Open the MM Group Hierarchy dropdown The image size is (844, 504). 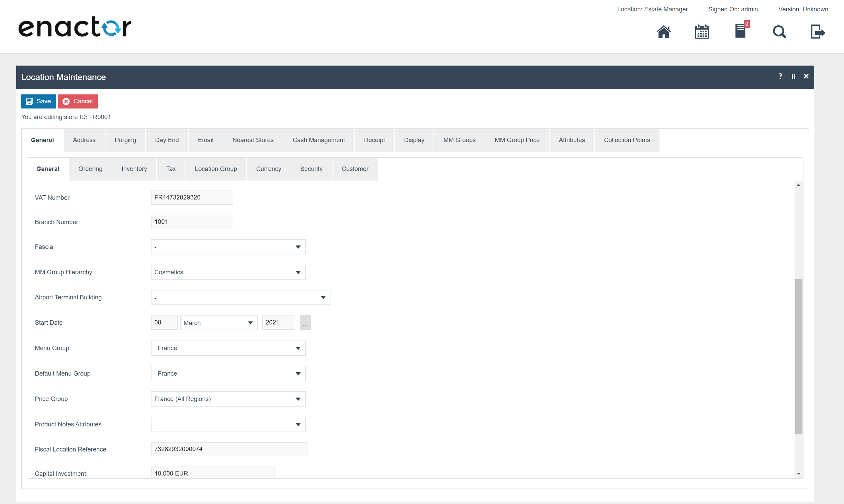[228, 272]
